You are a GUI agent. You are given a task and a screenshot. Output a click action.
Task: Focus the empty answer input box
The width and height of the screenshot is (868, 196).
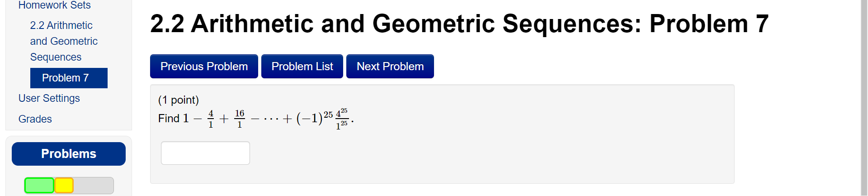tap(205, 153)
